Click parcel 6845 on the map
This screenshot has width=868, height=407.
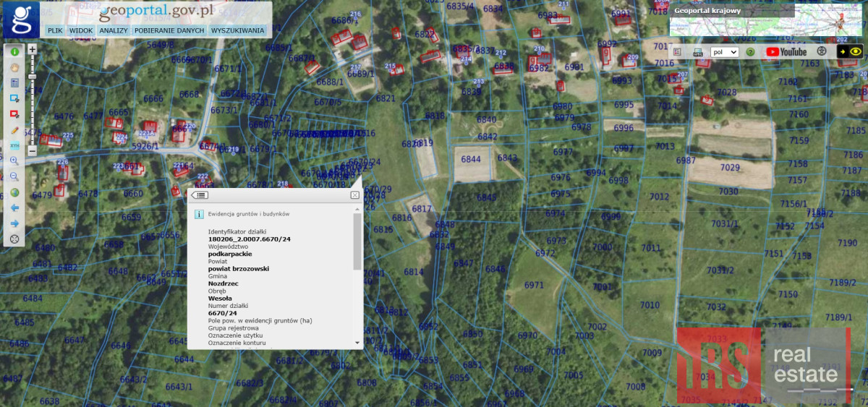[x=487, y=197]
